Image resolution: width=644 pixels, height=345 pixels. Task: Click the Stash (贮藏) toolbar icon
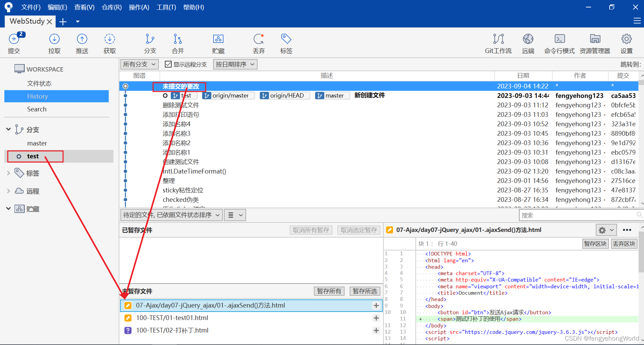pyautogui.click(x=218, y=43)
